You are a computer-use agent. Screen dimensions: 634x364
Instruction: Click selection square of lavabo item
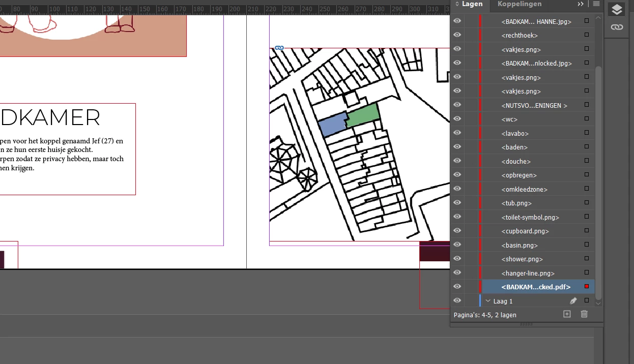click(587, 133)
